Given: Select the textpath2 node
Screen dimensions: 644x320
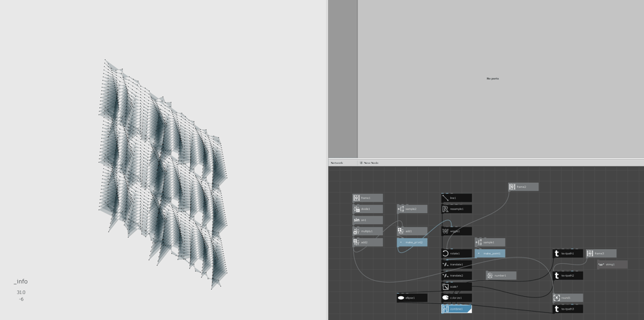Looking at the screenshot, I should coord(567,276).
